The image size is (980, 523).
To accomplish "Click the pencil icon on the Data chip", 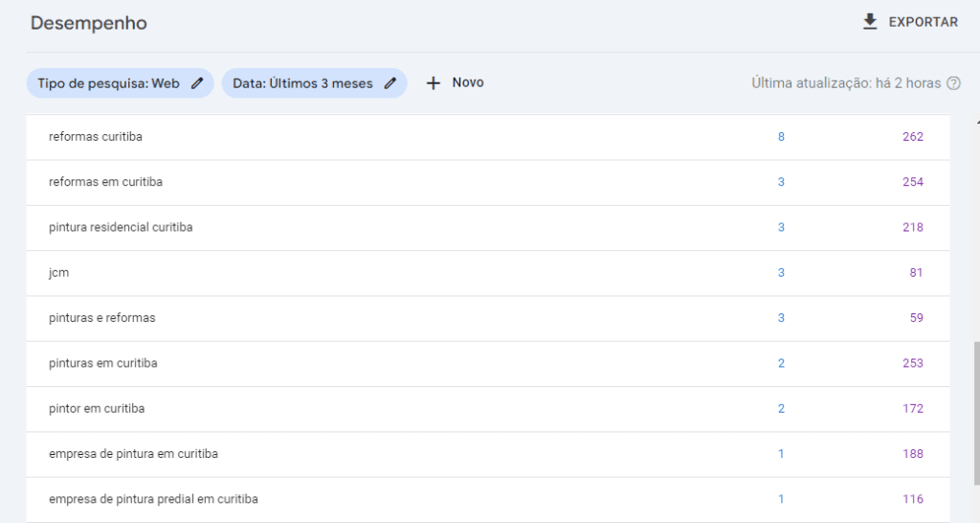I will (390, 83).
